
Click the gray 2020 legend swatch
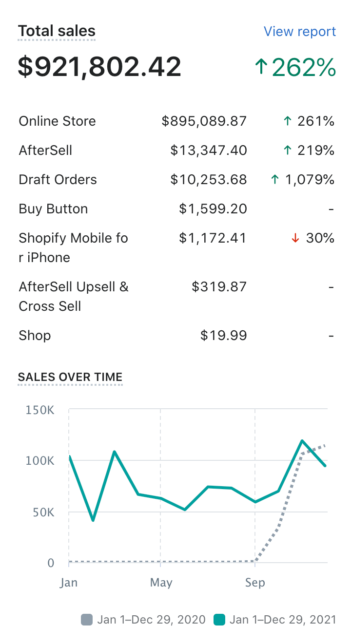[x=87, y=620]
